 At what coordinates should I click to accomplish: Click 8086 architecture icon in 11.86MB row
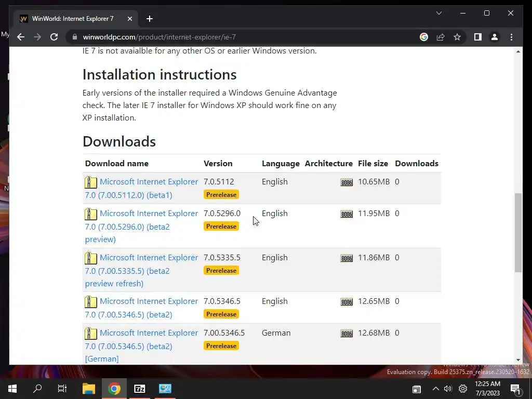347,258
